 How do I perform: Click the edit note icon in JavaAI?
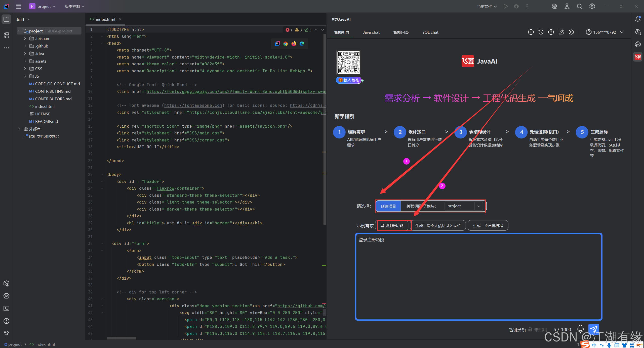click(x=561, y=32)
